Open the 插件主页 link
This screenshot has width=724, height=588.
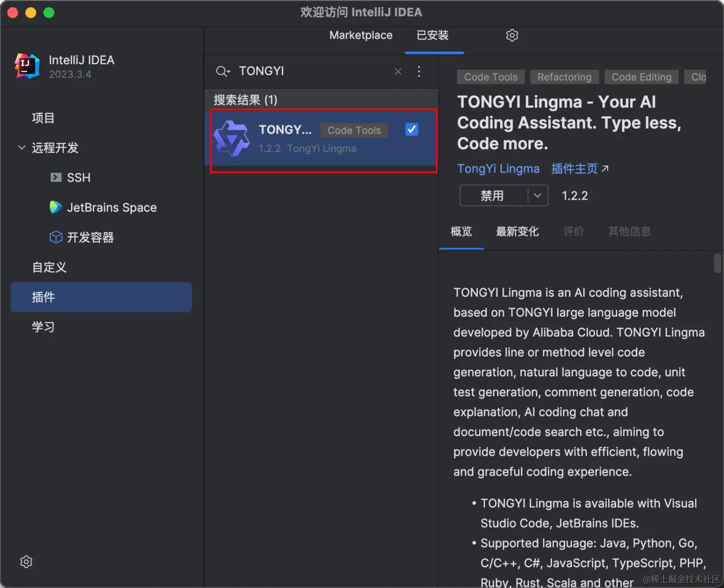(574, 169)
